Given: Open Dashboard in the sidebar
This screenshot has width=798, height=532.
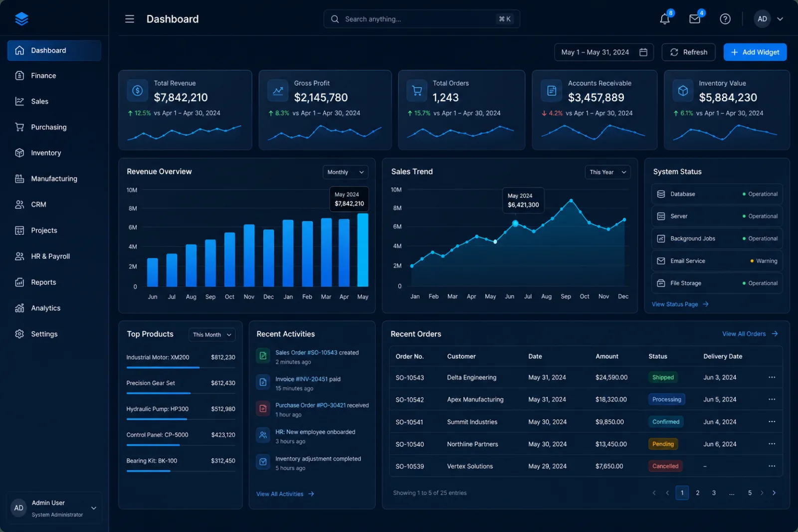Looking at the screenshot, I should click(x=54, y=50).
